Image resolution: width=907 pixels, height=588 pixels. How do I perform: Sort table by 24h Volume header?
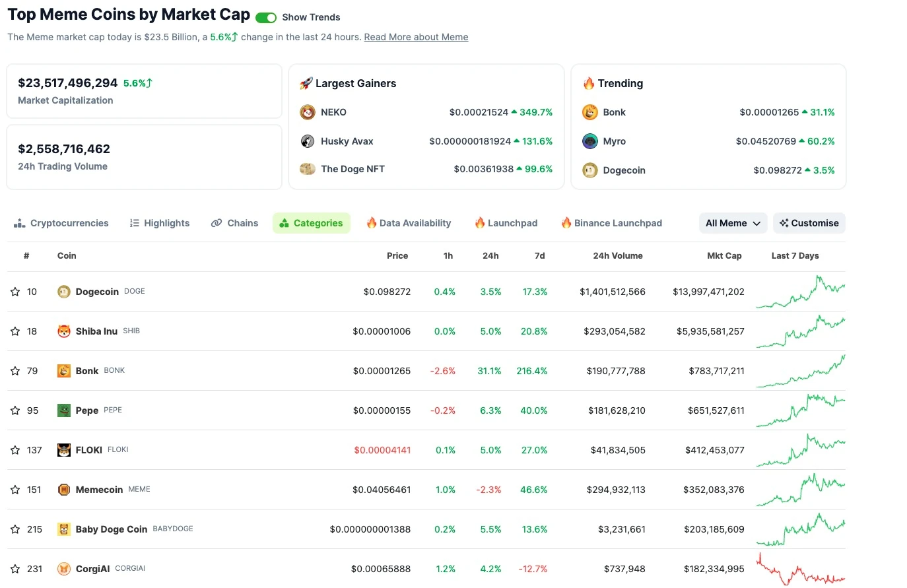click(x=618, y=256)
